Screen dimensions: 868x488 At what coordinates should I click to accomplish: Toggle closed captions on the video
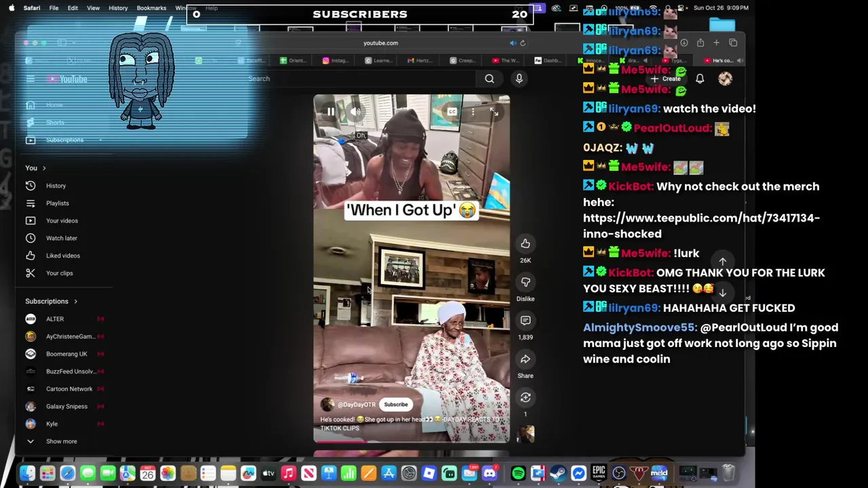452,112
